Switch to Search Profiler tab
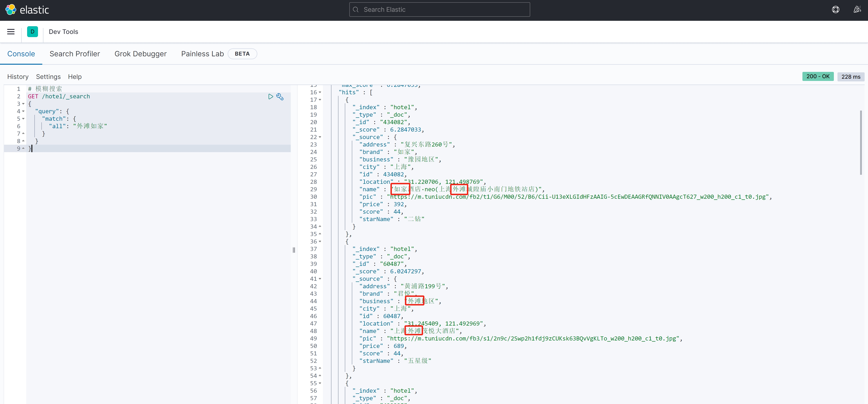The image size is (868, 404). (x=74, y=54)
